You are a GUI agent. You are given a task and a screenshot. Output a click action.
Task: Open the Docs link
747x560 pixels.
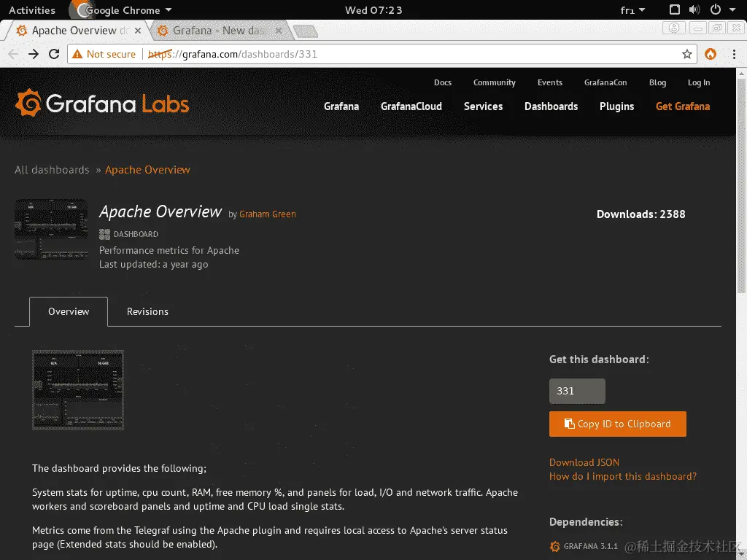pyautogui.click(x=443, y=82)
